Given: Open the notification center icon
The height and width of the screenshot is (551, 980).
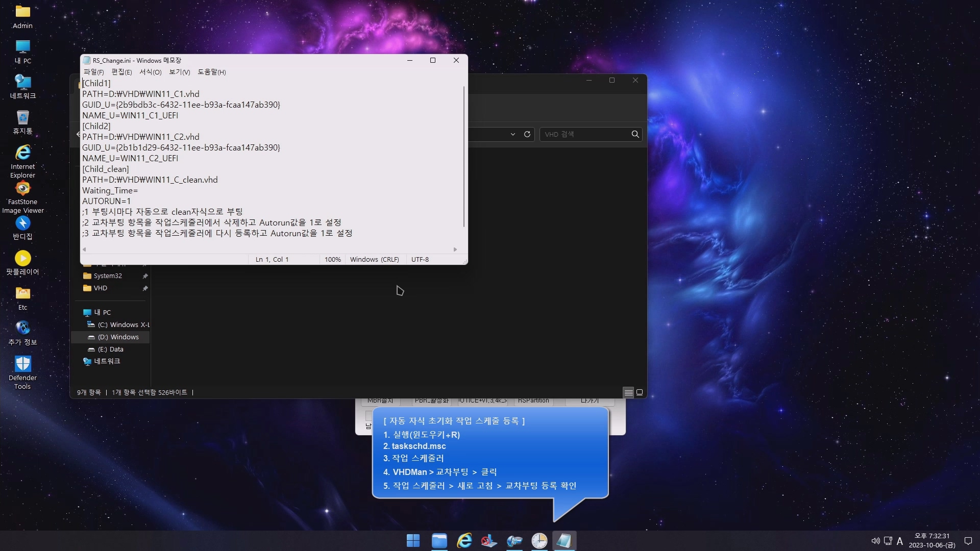Looking at the screenshot, I should click(968, 541).
